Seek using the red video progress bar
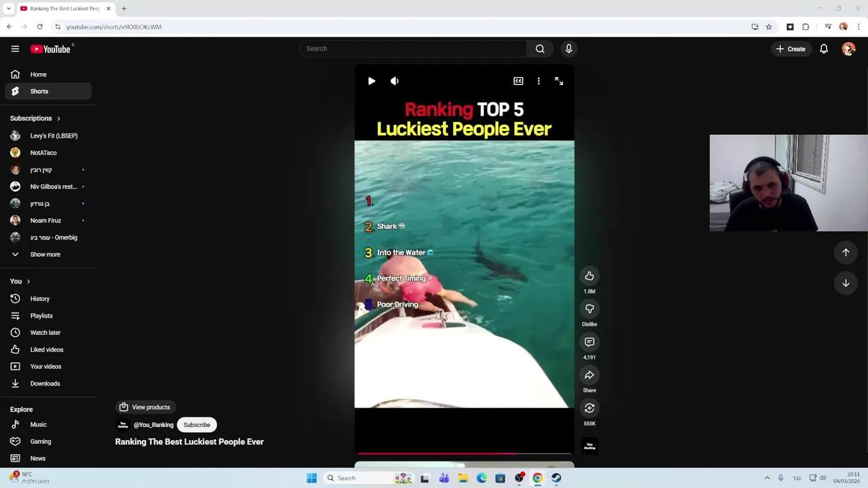The width and height of the screenshot is (868, 488). (465, 453)
